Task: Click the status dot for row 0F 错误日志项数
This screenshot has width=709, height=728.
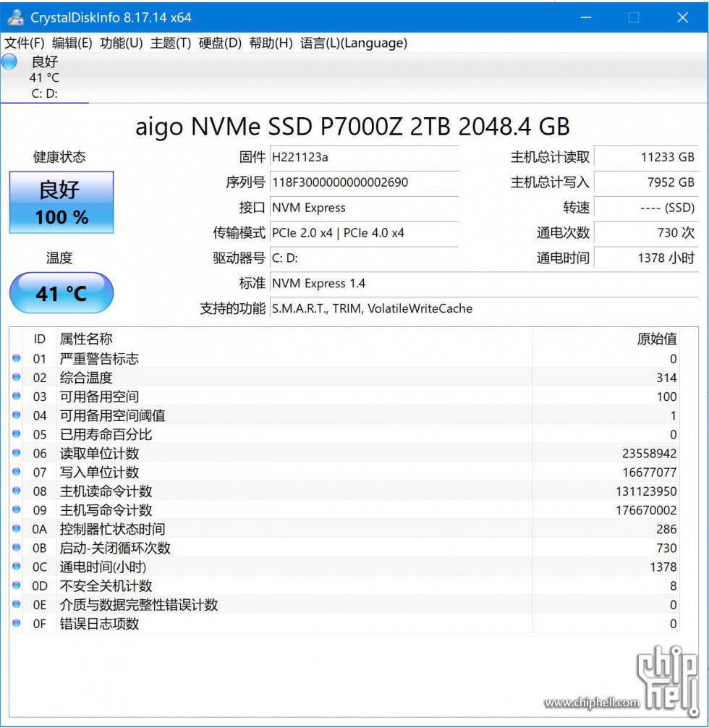Action: tap(16, 623)
